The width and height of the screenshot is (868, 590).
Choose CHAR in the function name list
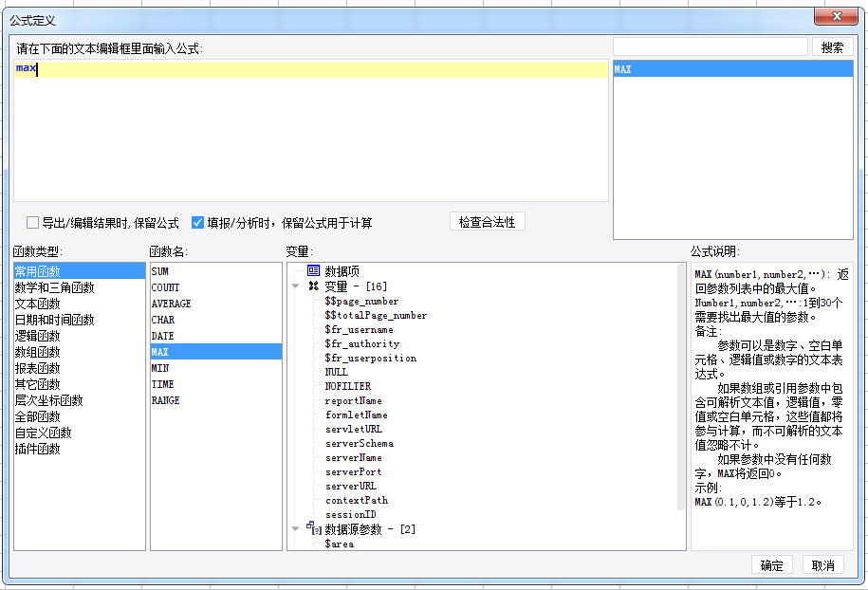[216, 320]
